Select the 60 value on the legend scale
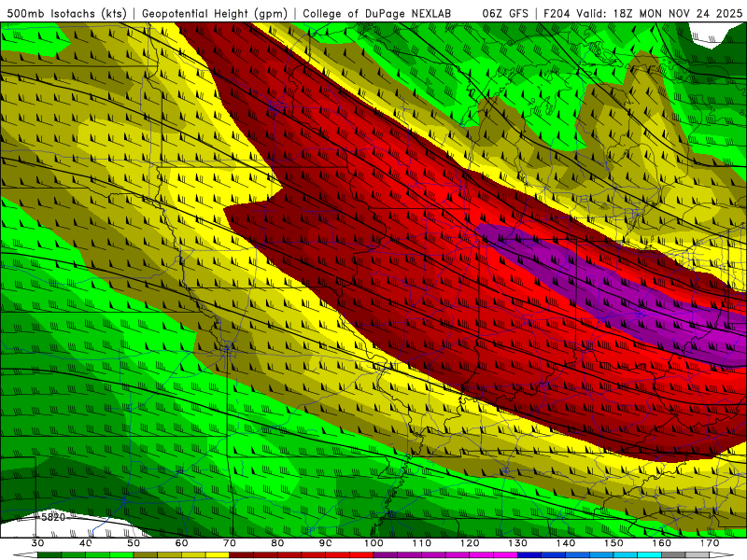The image size is (747, 560). tap(181, 543)
